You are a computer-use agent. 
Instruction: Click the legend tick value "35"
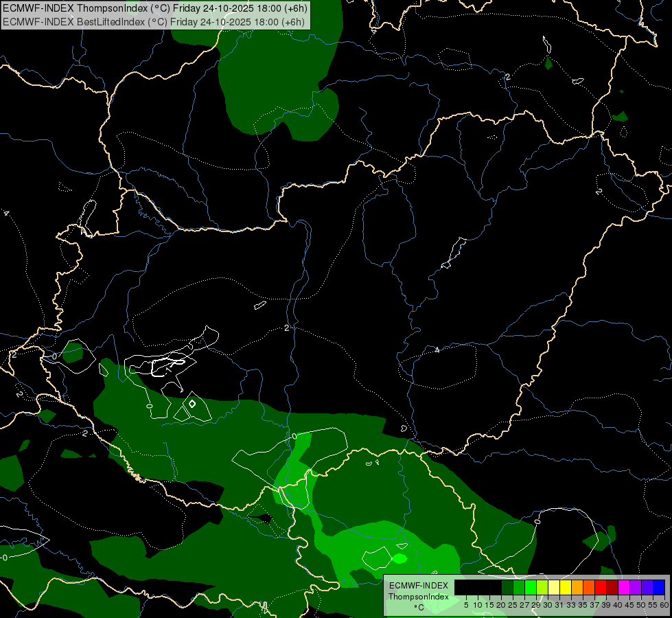pos(583,605)
